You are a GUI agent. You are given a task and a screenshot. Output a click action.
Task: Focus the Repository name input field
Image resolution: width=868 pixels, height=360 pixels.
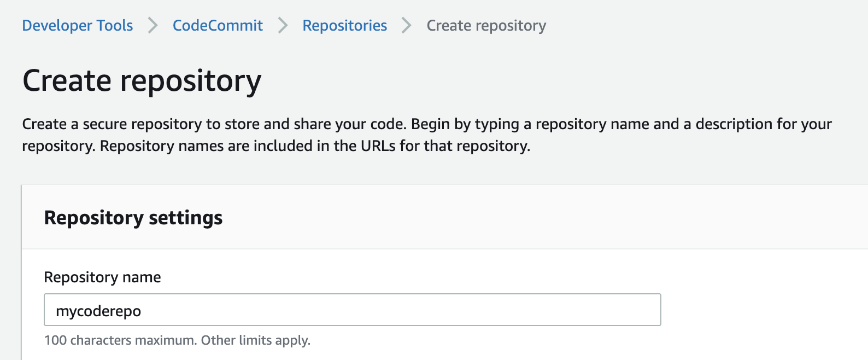(x=383, y=310)
